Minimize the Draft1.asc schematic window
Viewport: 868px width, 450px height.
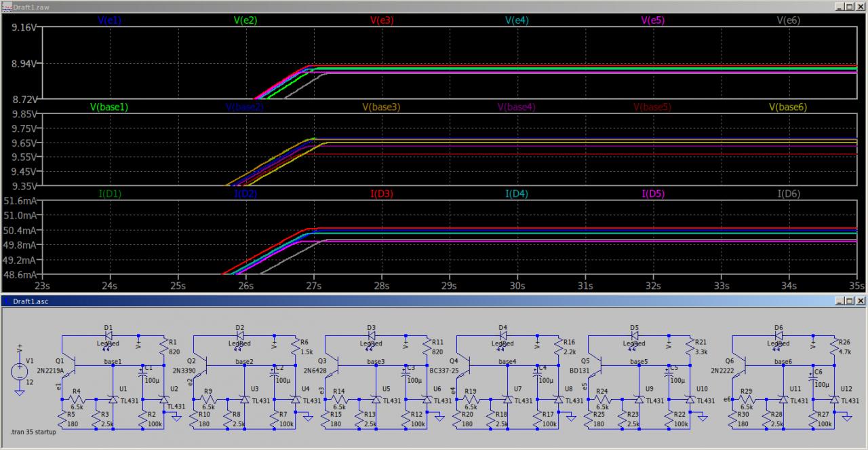click(840, 301)
